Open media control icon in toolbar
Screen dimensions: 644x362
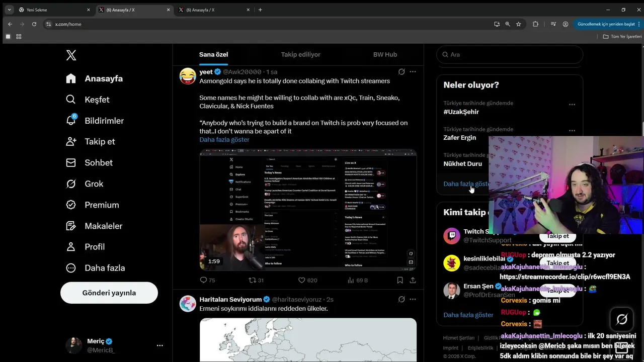[x=553, y=24]
